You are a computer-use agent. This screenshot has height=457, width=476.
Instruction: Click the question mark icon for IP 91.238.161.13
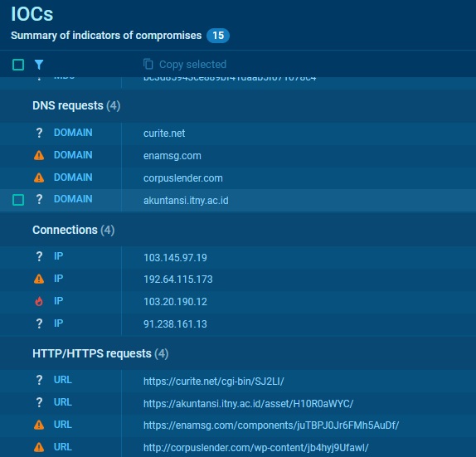click(39, 323)
